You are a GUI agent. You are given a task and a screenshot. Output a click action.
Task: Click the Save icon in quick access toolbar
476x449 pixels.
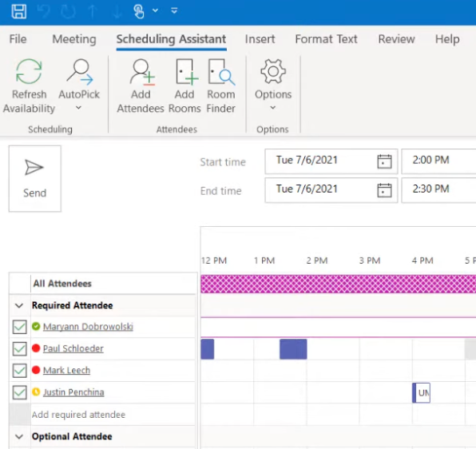point(19,11)
